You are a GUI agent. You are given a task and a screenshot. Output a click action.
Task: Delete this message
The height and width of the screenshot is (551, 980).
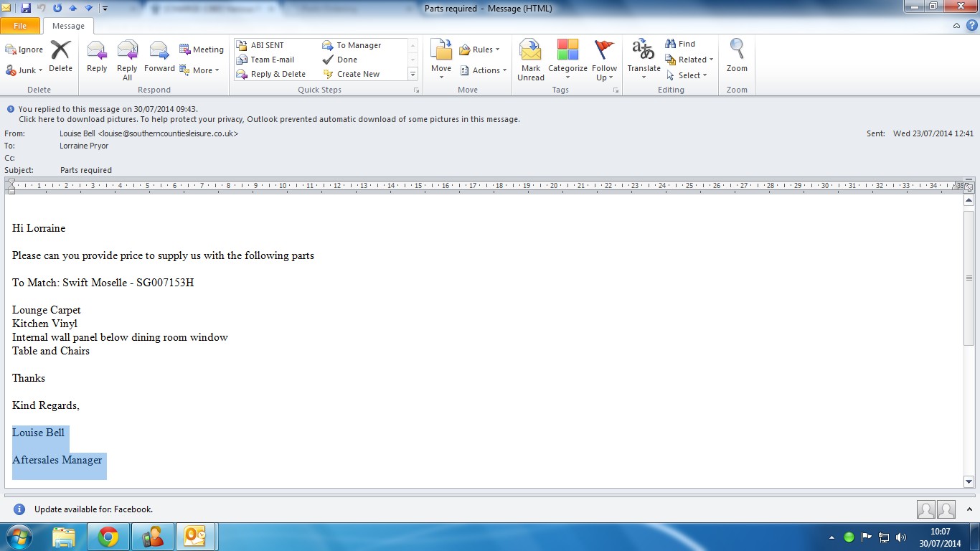pos(61,57)
